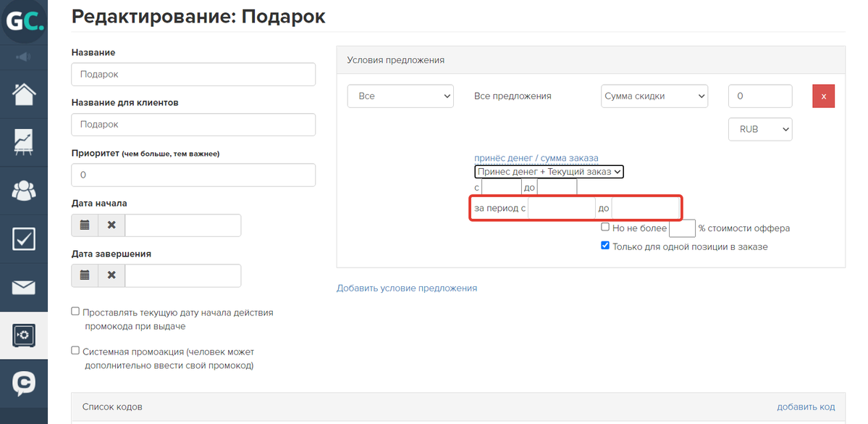Image resolution: width=868 pixels, height=424 pixels.
Task: Open the mail envelope icon in sidebar
Action: point(24,287)
